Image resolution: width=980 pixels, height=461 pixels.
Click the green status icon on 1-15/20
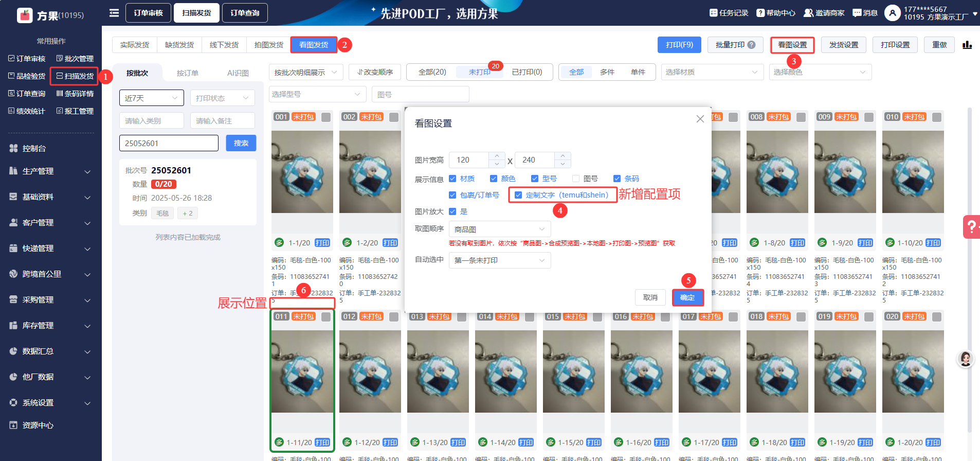[551, 442]
